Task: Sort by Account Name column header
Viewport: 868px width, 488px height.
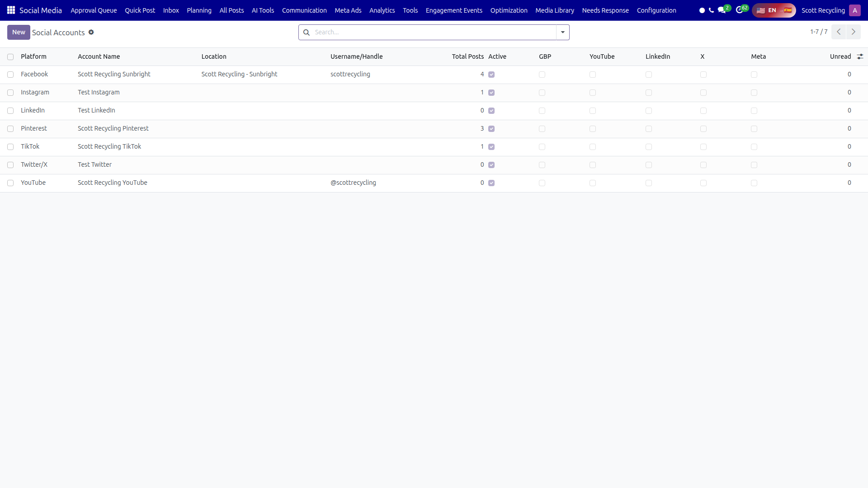Action: pos(99,56)
